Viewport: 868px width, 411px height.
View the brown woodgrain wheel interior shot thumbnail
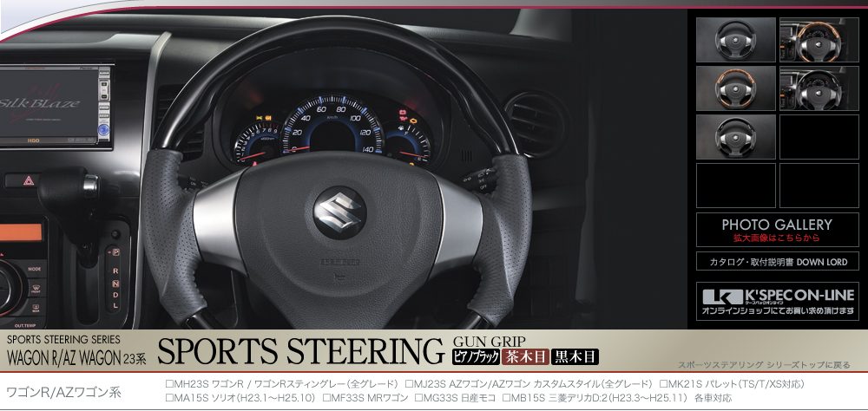point(819,40)
